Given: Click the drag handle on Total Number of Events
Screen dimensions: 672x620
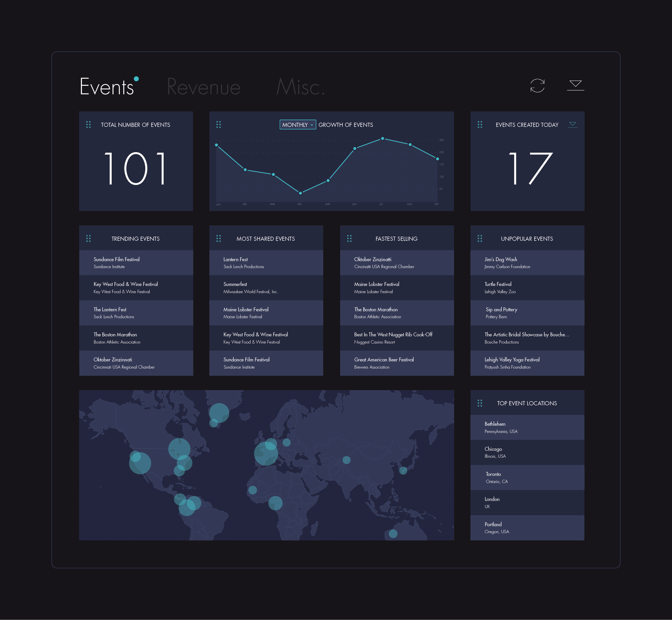Looking at the screenshot, I should 89,125.
